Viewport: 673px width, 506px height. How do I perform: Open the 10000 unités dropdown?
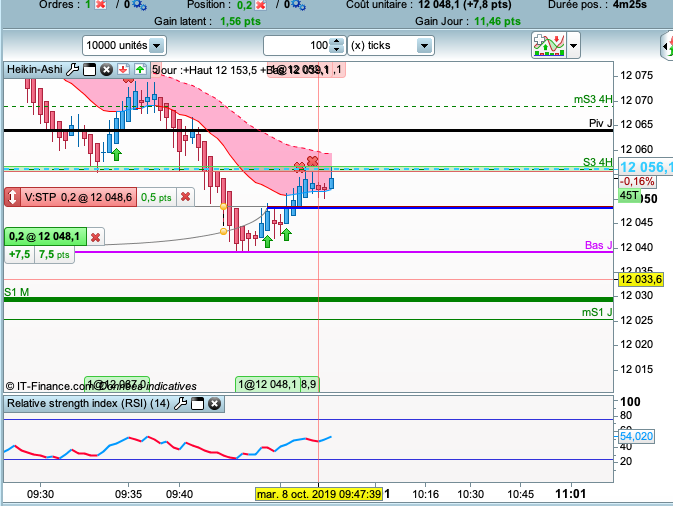click(x=124, y=45)
